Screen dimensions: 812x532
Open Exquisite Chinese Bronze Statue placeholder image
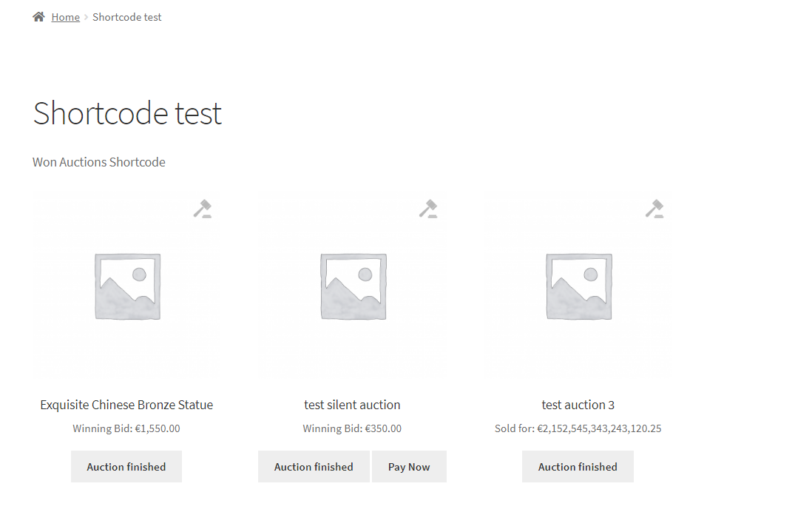click(127, 286)
